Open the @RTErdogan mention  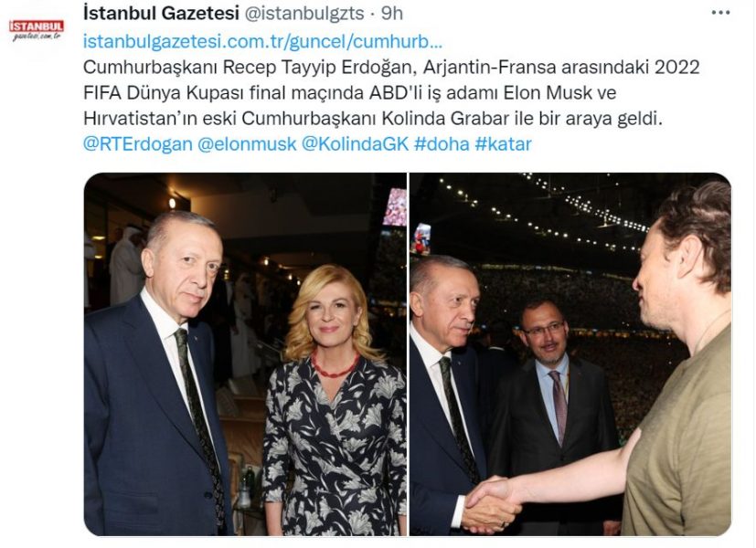(138, 144)
